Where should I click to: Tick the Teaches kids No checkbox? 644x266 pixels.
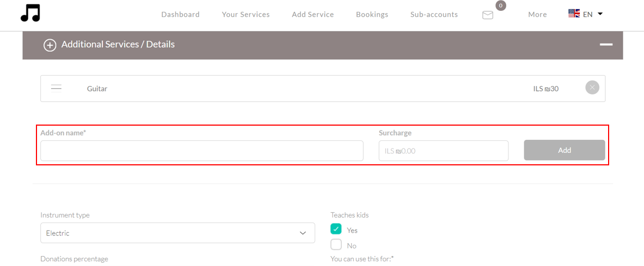pos(336,245)
